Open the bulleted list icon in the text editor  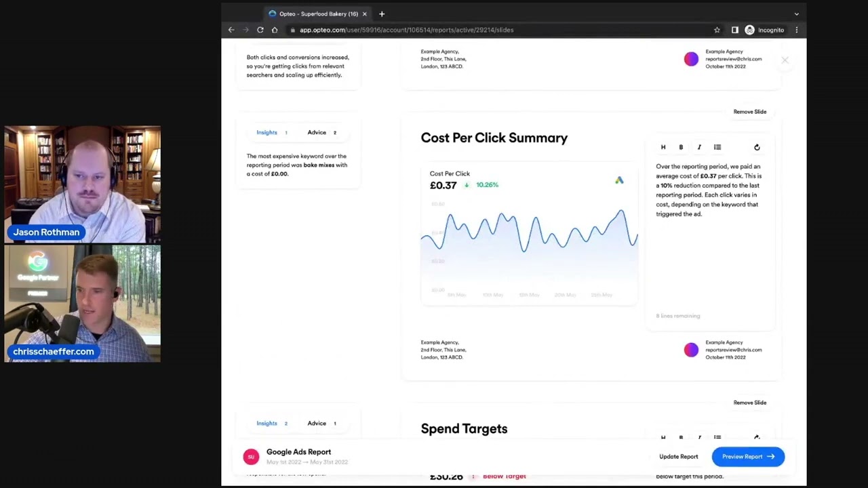(x=717, y=147)
